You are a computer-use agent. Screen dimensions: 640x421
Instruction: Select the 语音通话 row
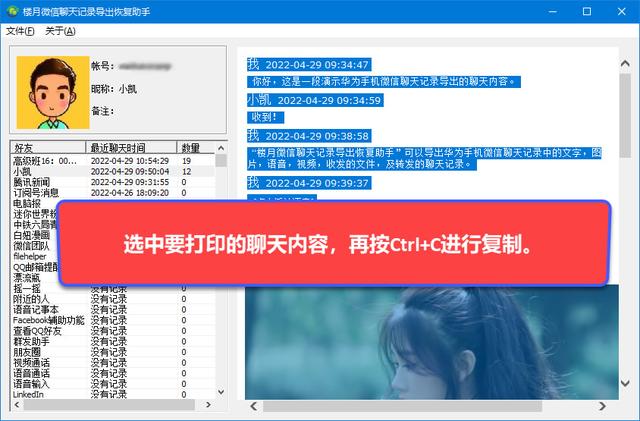pos(113,373)
